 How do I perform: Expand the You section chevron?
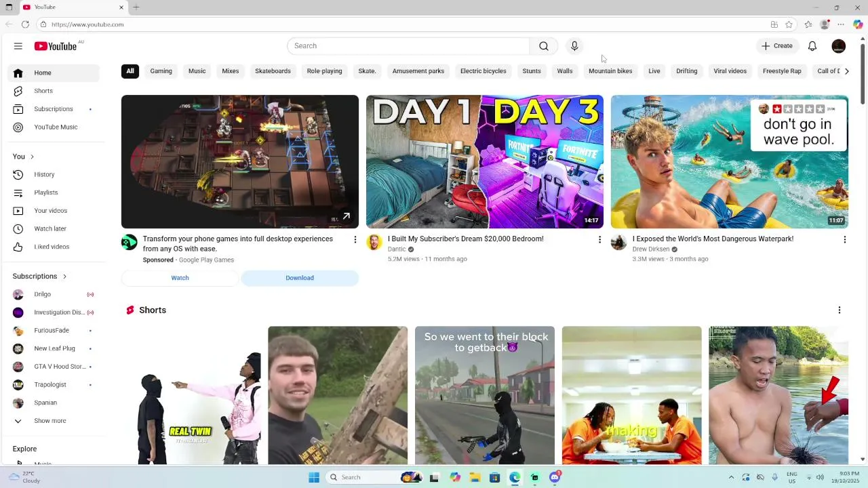32,157
